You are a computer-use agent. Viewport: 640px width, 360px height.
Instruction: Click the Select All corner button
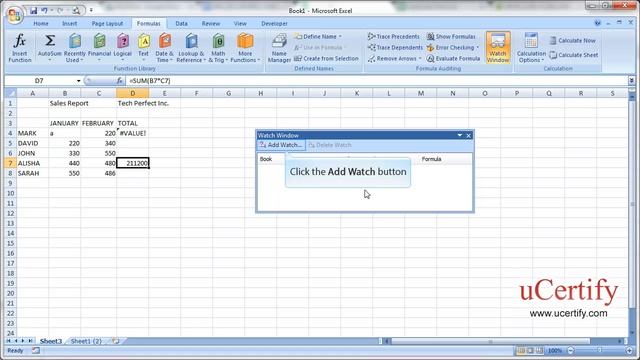click(10, 93)
